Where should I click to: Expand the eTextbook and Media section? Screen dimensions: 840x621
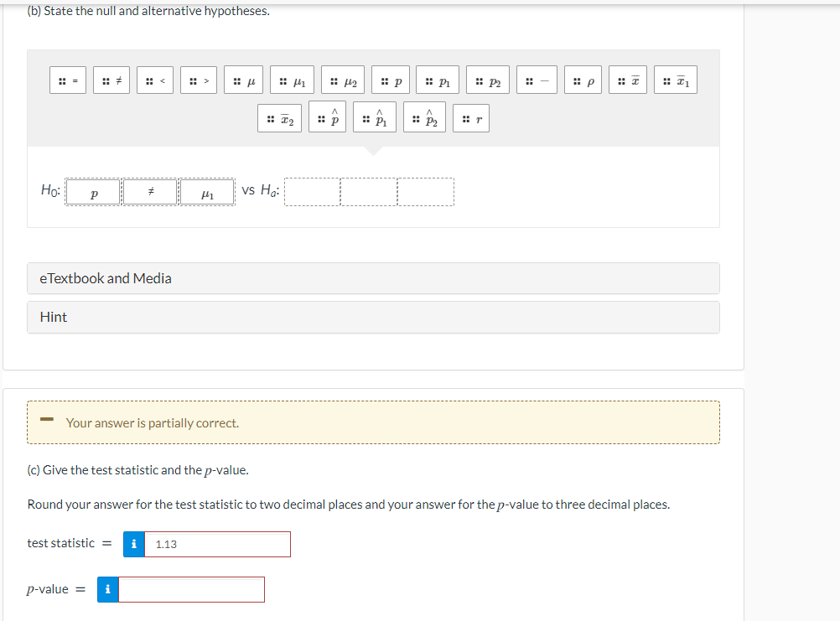[373, 278]
